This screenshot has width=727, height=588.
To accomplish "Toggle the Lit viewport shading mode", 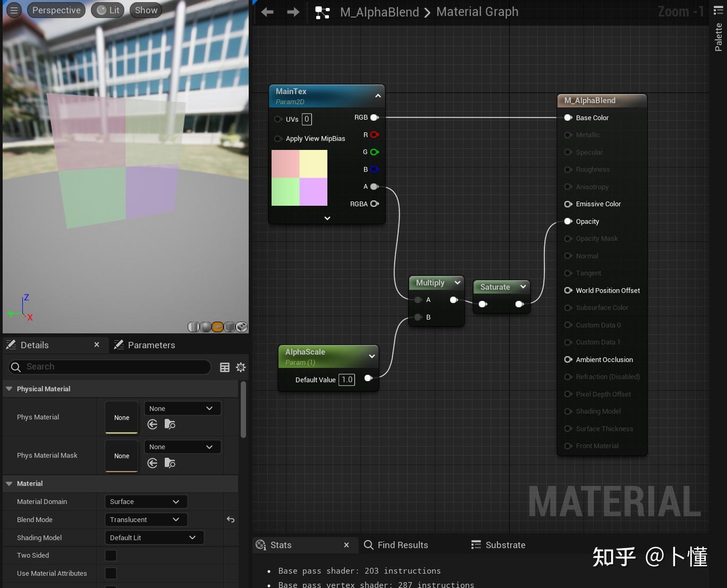I will tap(107, 10).
